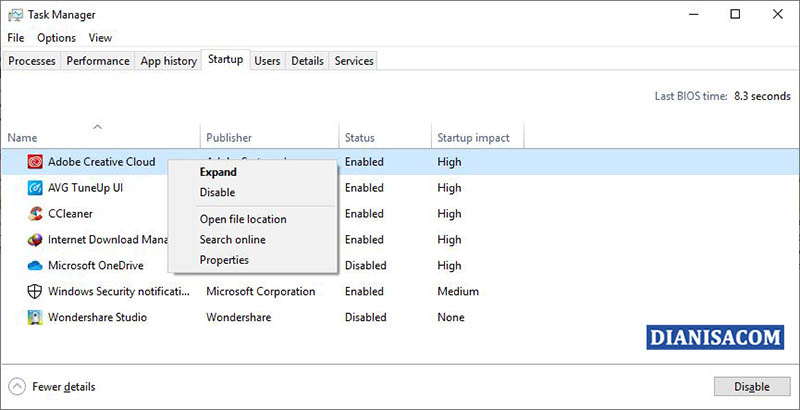Click the None startup impact value
The image size is (800, 410).
(x=451, y=318)
